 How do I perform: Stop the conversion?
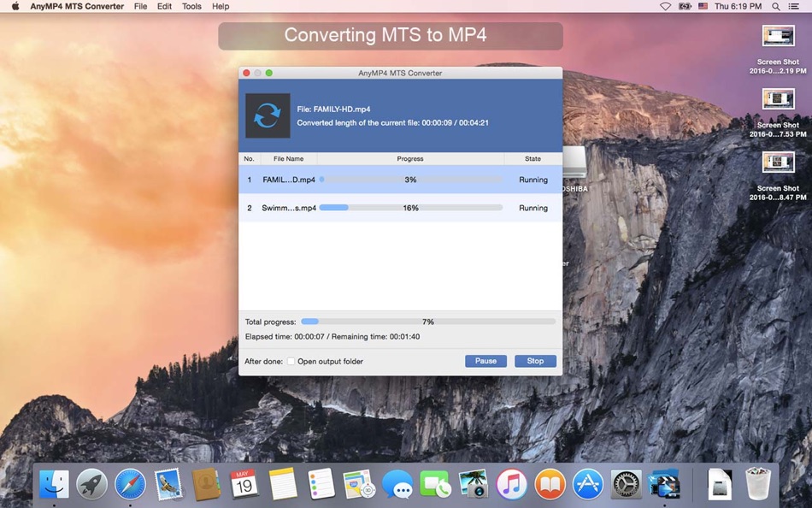[535, 361]
